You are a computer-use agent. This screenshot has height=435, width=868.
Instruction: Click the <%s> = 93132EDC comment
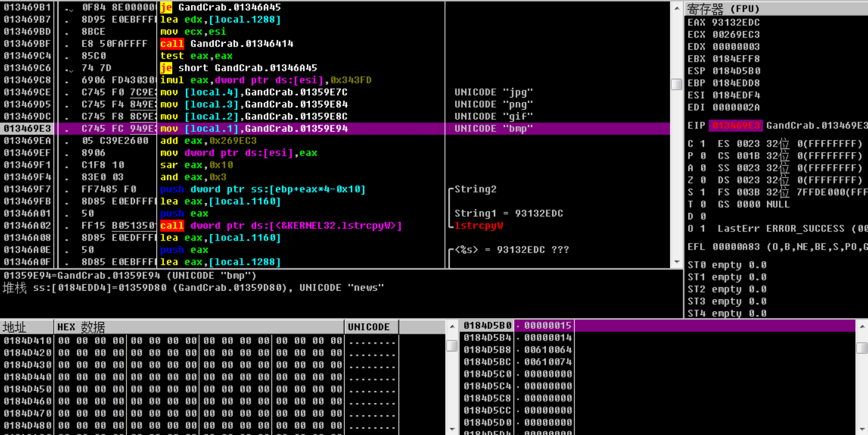pyautogui.click(x=511, y=250)
